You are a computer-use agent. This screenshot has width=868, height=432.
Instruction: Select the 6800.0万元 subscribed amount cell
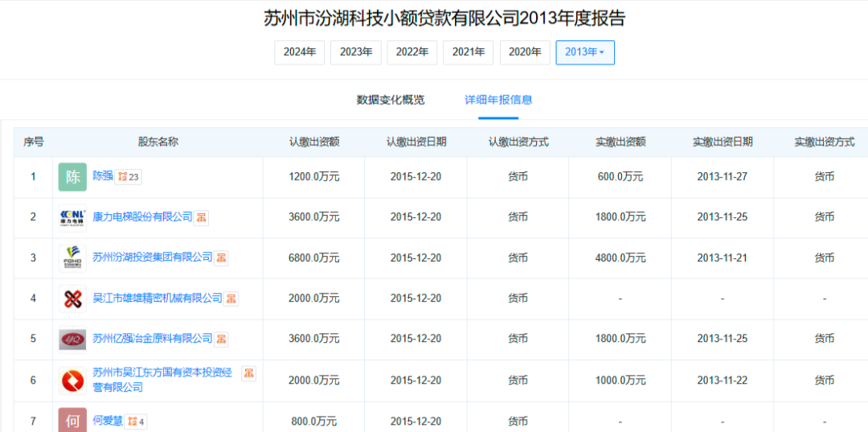[x=314, y=258]
